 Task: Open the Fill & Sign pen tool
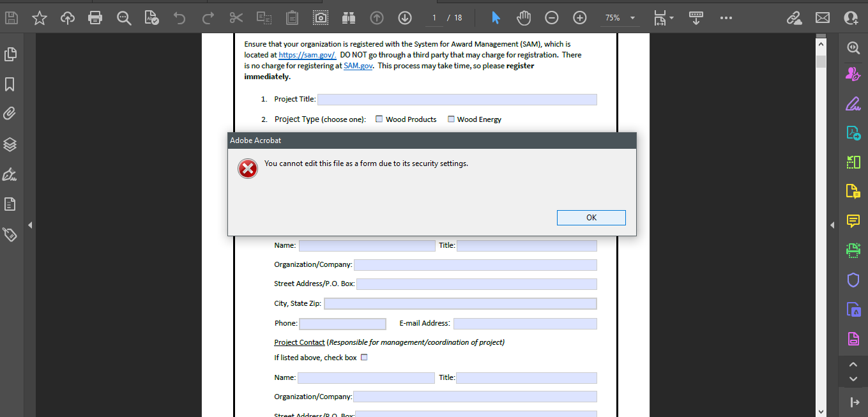853,103
